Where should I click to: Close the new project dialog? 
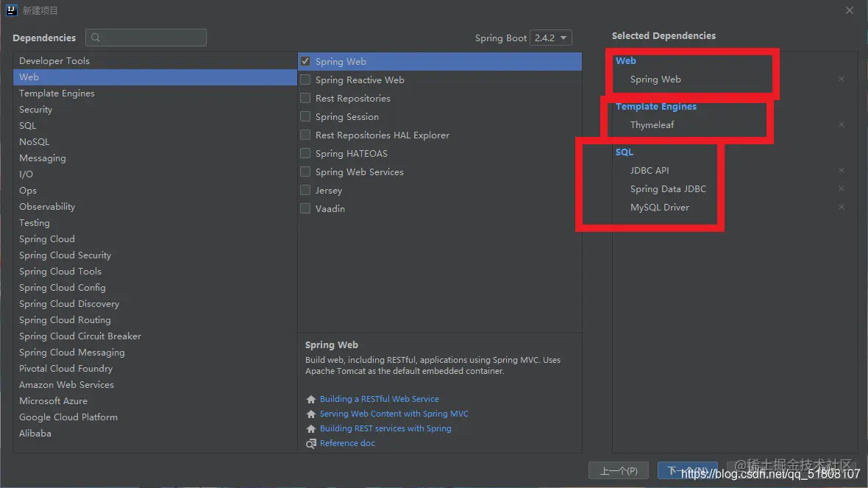point(849,10)
